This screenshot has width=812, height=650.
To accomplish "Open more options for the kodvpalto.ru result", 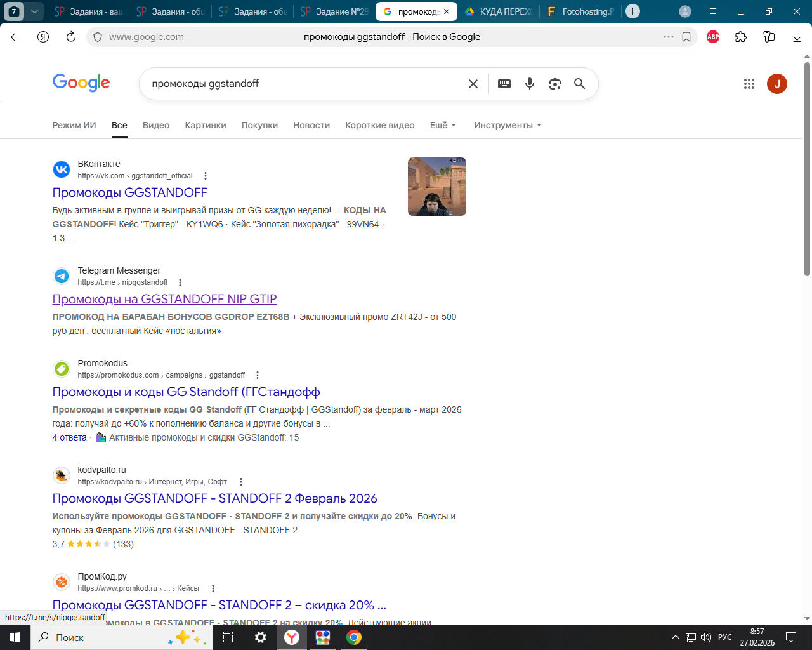I will (x=241, y=482).
